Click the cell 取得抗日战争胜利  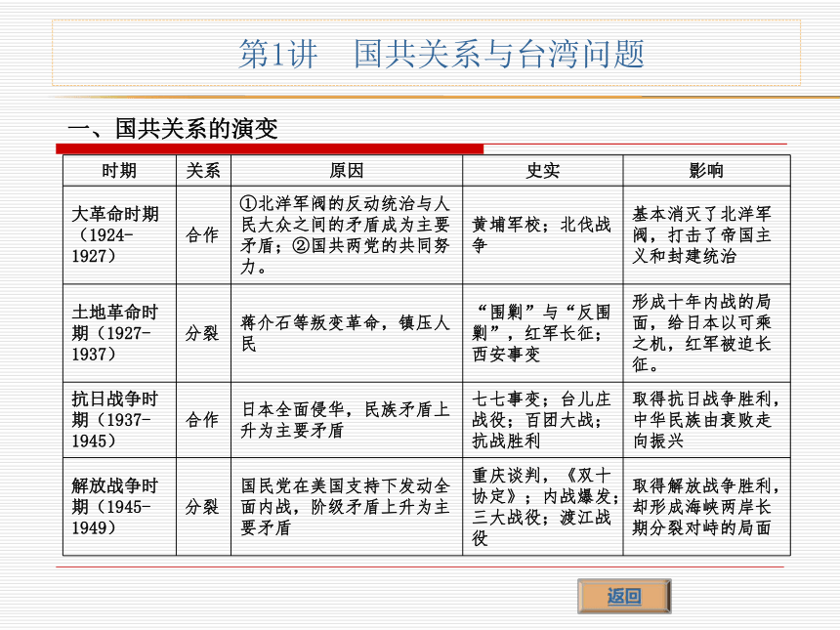tap(706, 419)
